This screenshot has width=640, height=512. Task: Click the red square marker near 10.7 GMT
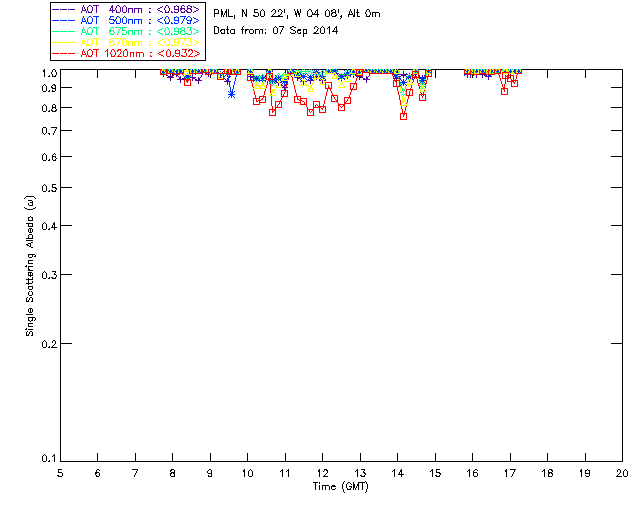coord(272,112)
